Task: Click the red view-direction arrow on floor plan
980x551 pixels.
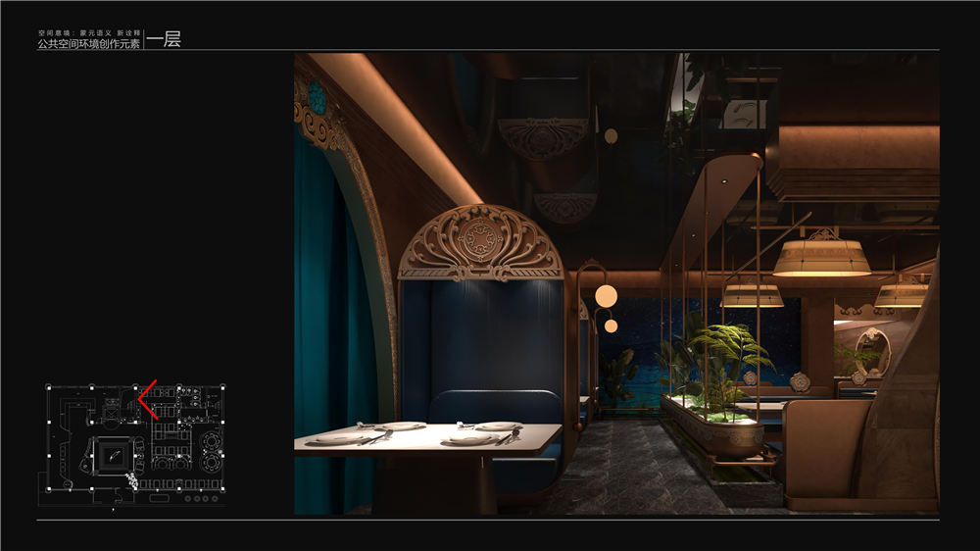Action: point(147,398)
